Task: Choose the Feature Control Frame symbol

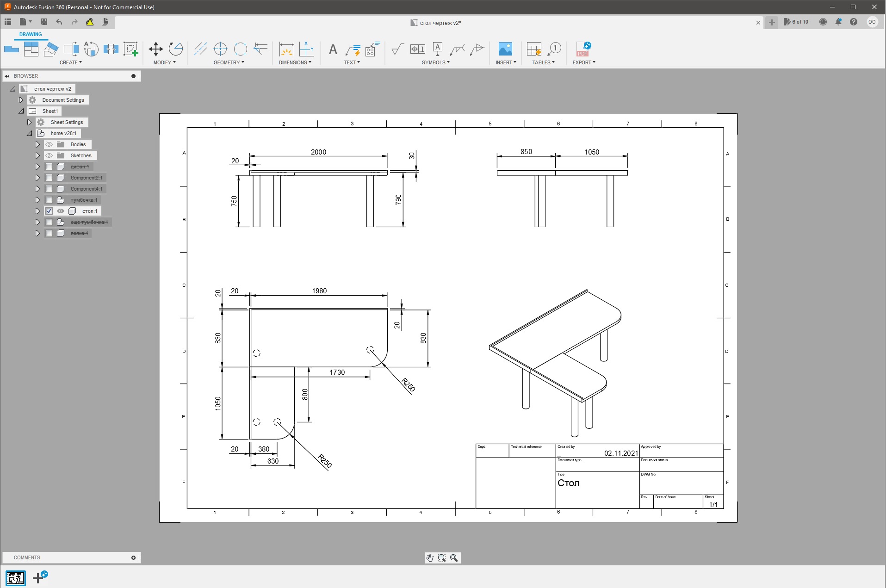Action: coord(418,49)
